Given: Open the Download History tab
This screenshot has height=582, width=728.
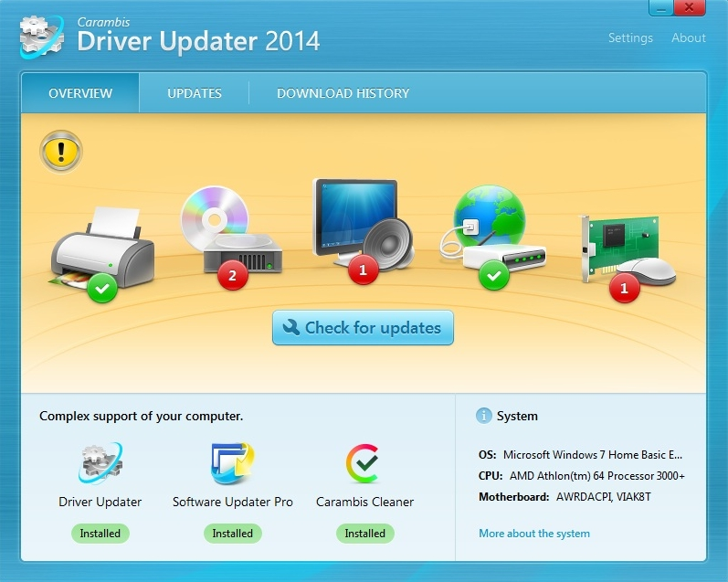Looking at the screenshot, I should [343, 93].
